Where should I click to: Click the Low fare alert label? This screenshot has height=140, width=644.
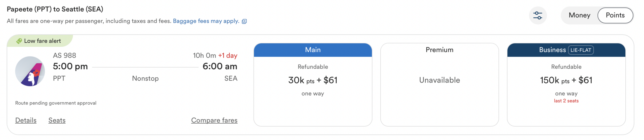(43, 41)
